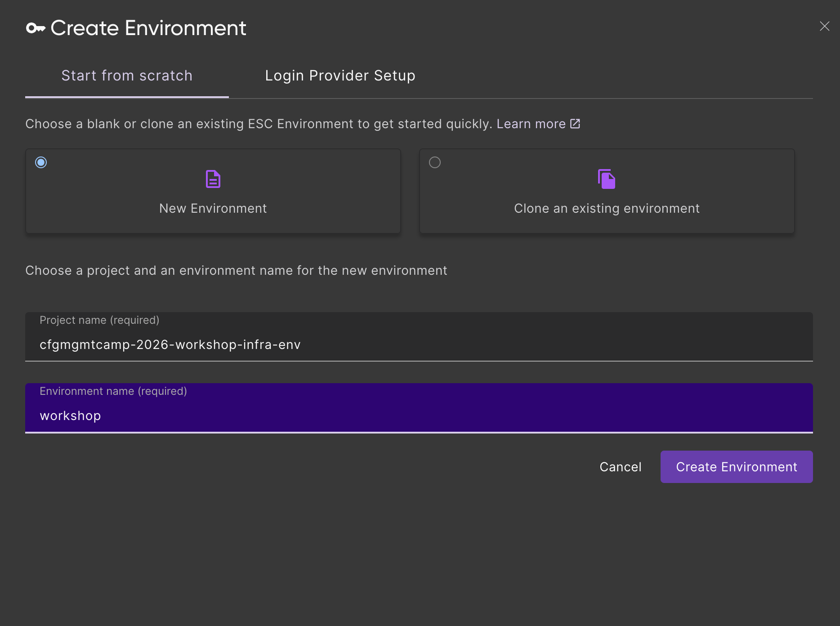Select the Clone an existing environment radio button
This screenshot has height=626, width=840.
pos(435,162)
